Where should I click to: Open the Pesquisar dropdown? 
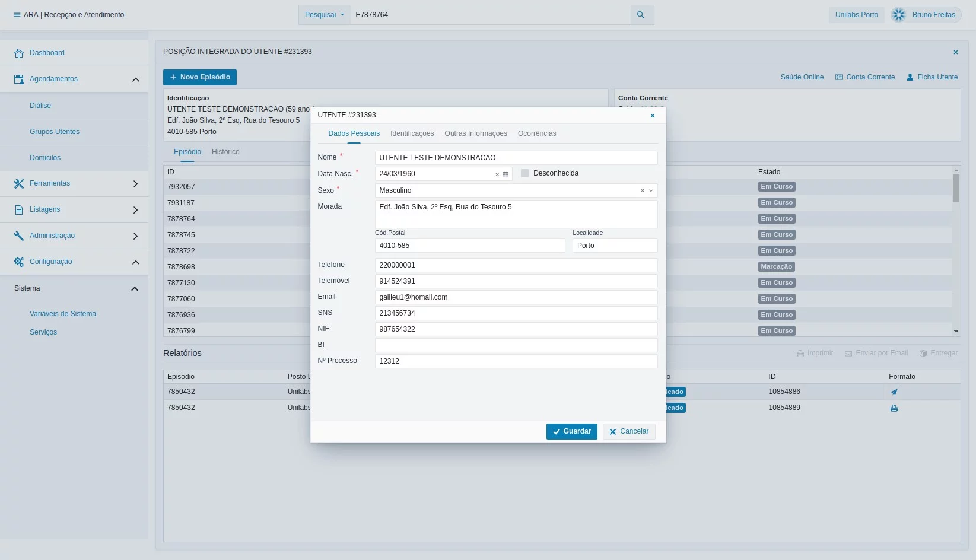coord(325,15)
